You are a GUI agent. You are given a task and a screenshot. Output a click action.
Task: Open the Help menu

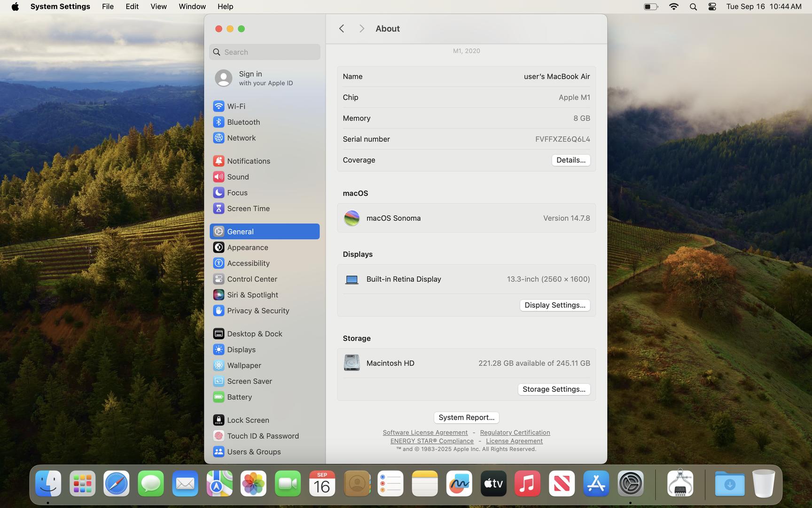[225, 7]
